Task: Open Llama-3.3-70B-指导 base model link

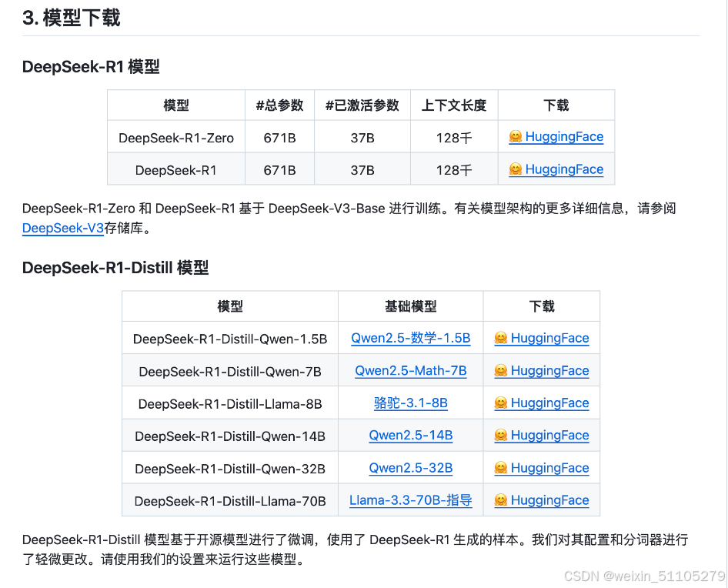Action: (x=410, y=500)
